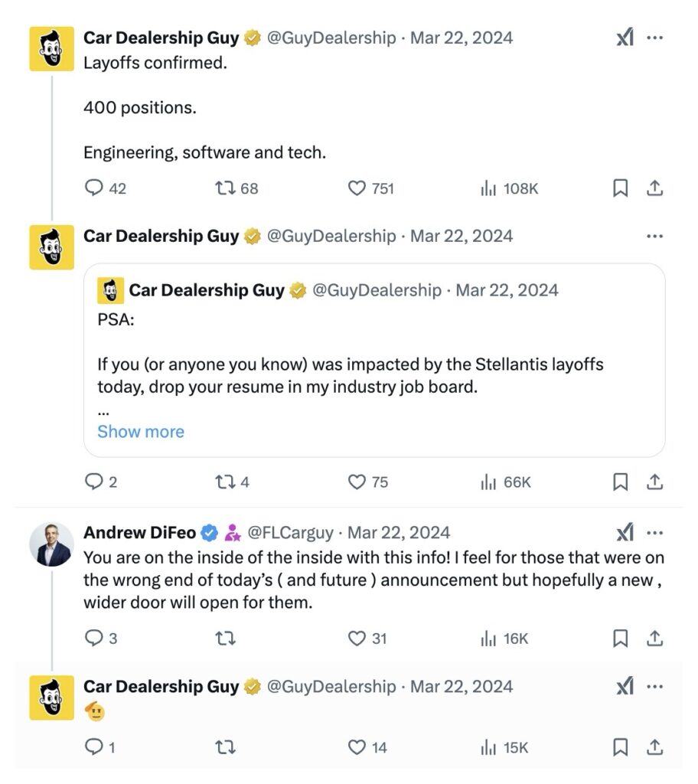Image resolution: width=698 pixels, height=784 pixels.
Task: Bookmark the "Layoffs confirmed" tweet
Action: click(621, 188)
